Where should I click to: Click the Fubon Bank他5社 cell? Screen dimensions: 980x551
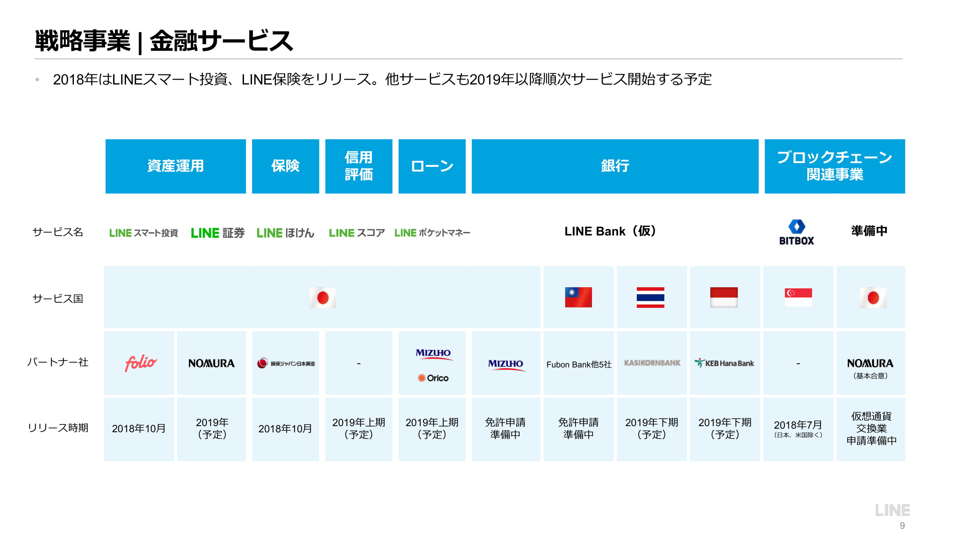(578, 364)
